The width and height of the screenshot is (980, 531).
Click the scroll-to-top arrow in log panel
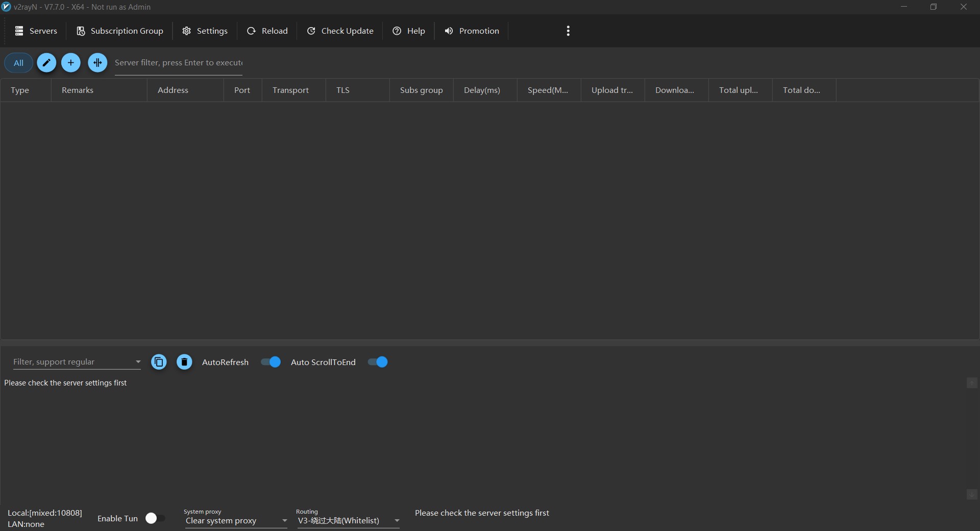pos(972,383)
